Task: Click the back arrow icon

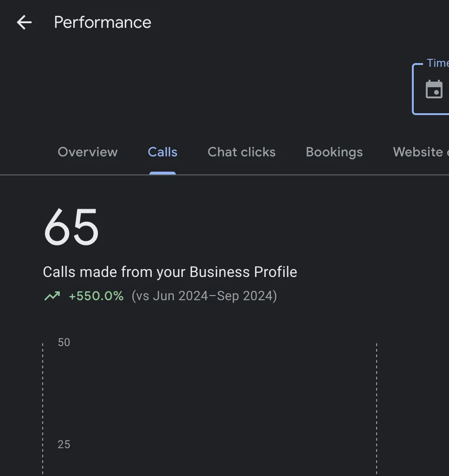Action: click(x=24, y=22)
